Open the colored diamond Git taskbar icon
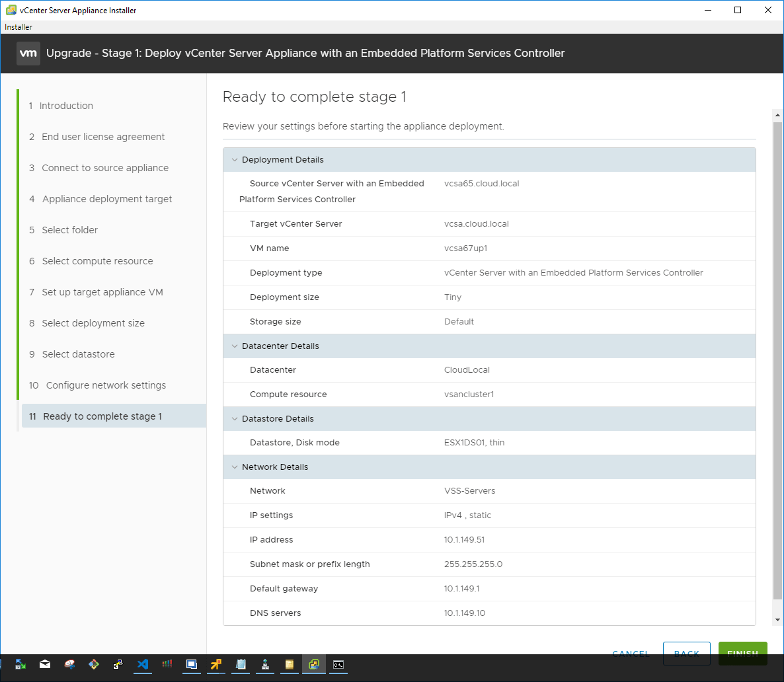784x682 pixels. click(x=94, y=664)
